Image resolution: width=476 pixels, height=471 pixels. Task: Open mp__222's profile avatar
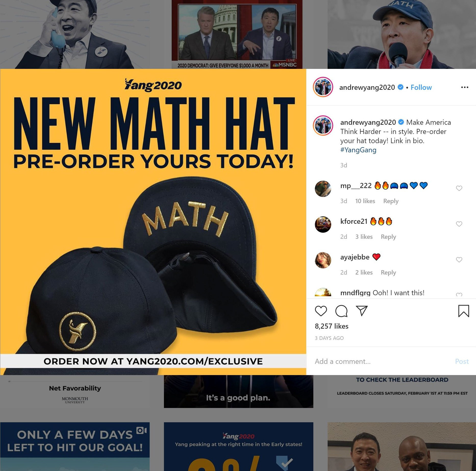tap(323, 189)
